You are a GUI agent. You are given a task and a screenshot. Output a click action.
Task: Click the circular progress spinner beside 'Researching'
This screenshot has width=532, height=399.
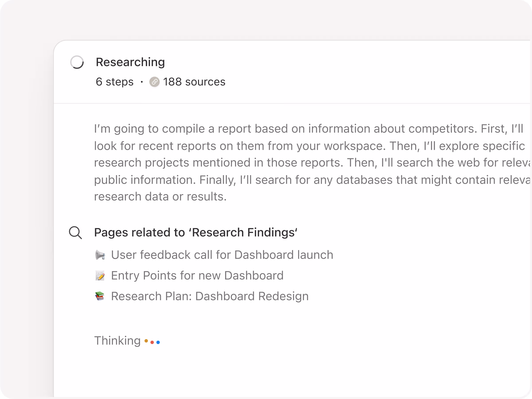[77, 62]
